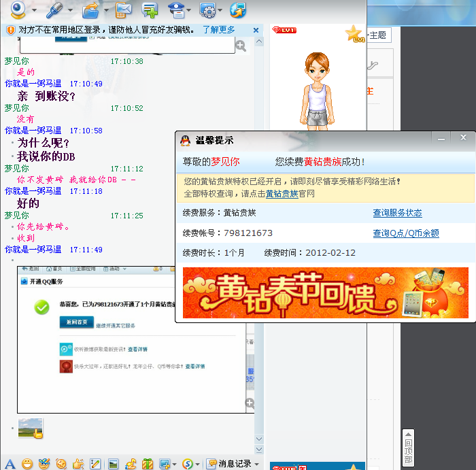Expand the screen capture options arrow
Viewport: 476px width, 470px height.
pyautogui.click(x=174, y=465)
